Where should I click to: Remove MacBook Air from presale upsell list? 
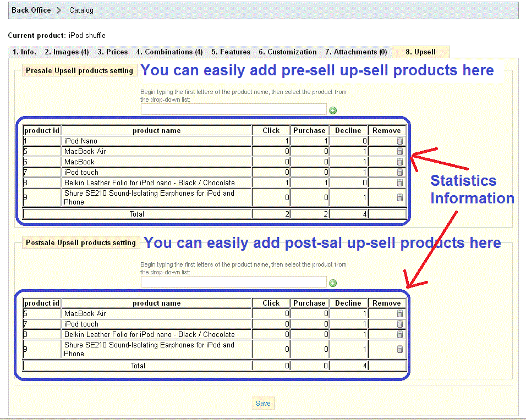point(400,151)
